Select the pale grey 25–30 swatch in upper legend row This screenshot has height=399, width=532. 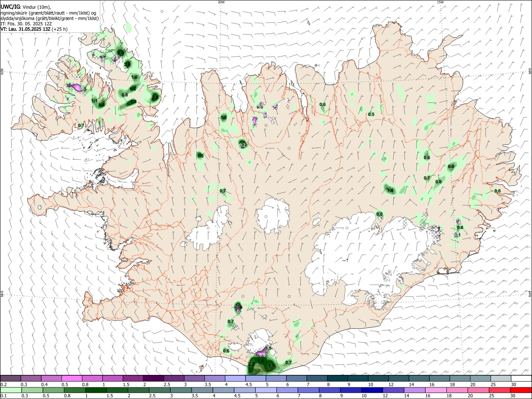click(x=501, y=379)
